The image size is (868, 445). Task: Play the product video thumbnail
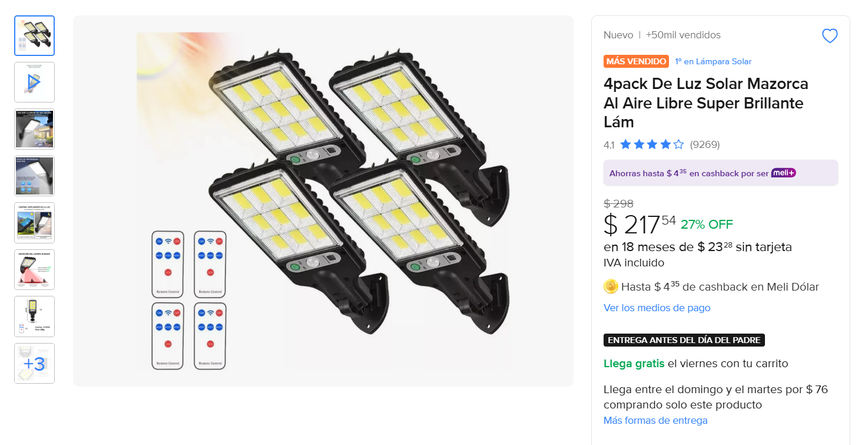pos(34,83)
